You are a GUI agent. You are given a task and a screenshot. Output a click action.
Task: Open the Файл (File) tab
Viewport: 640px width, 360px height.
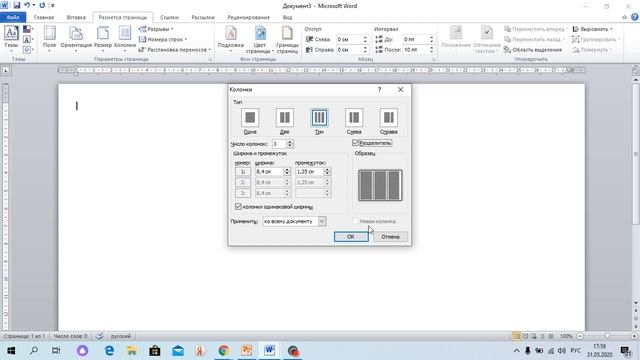(x=13, y=18)
